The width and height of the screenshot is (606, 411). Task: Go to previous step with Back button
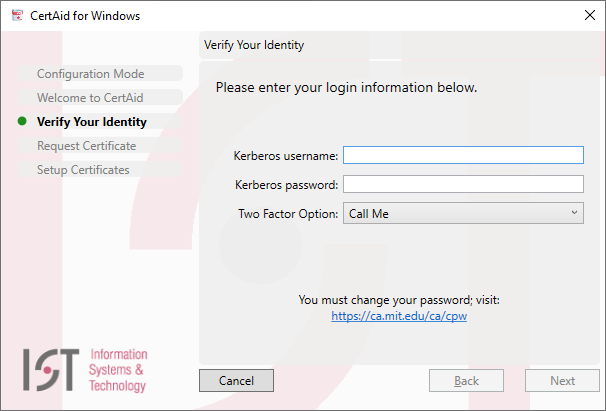(466, 380)
